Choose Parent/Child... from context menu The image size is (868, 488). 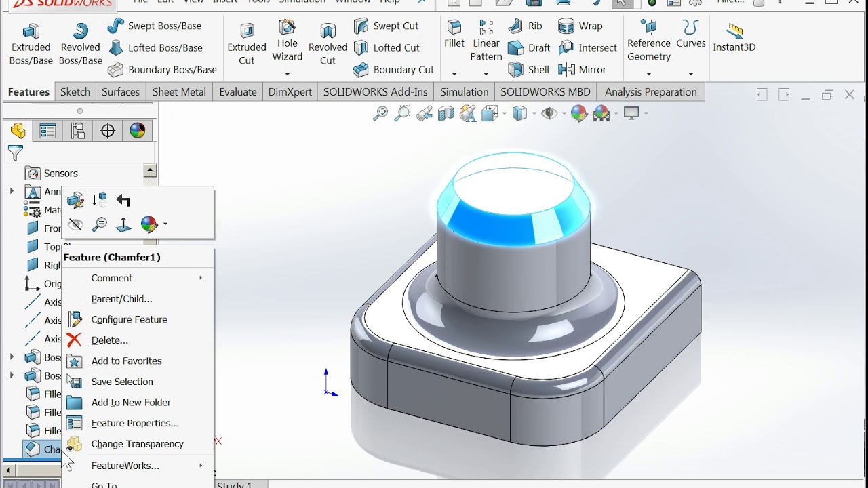click(138, 298)
